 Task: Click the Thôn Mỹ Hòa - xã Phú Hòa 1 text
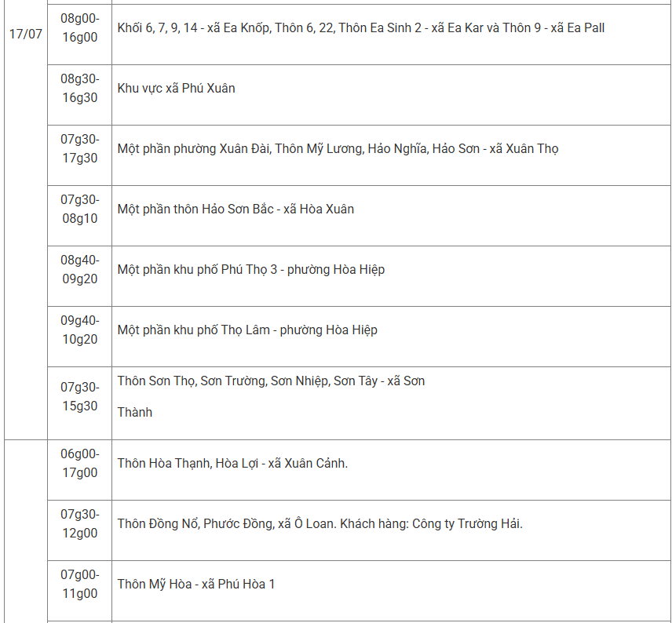(195, 585)
